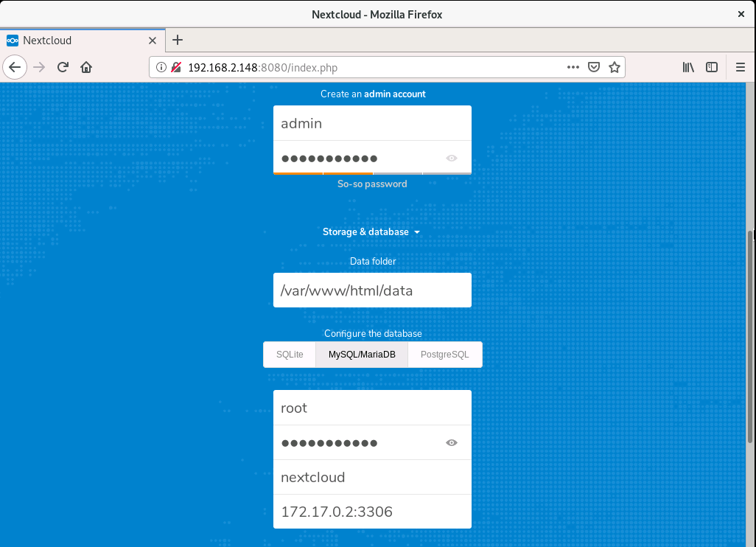Bookmark this page with the star icon

pos(615,67)
